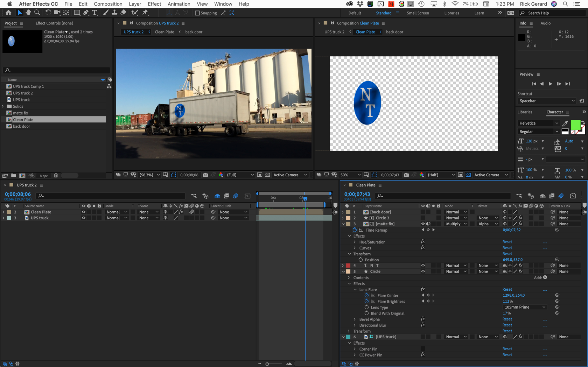
Task: Click the green fill color swatch
Action: pos(575,125)
